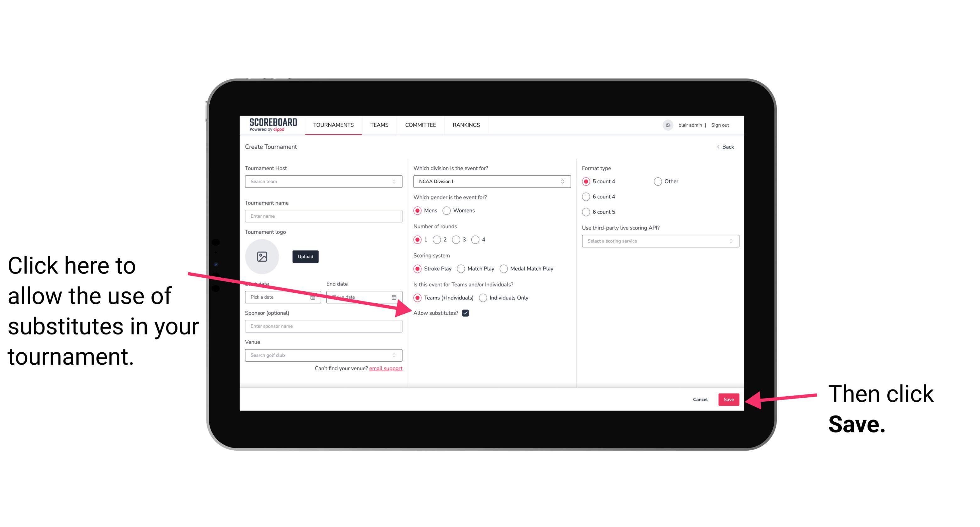
Task: Click the Venue search dropdown icon
Action: pyautogui.click(x=397, y=355)
